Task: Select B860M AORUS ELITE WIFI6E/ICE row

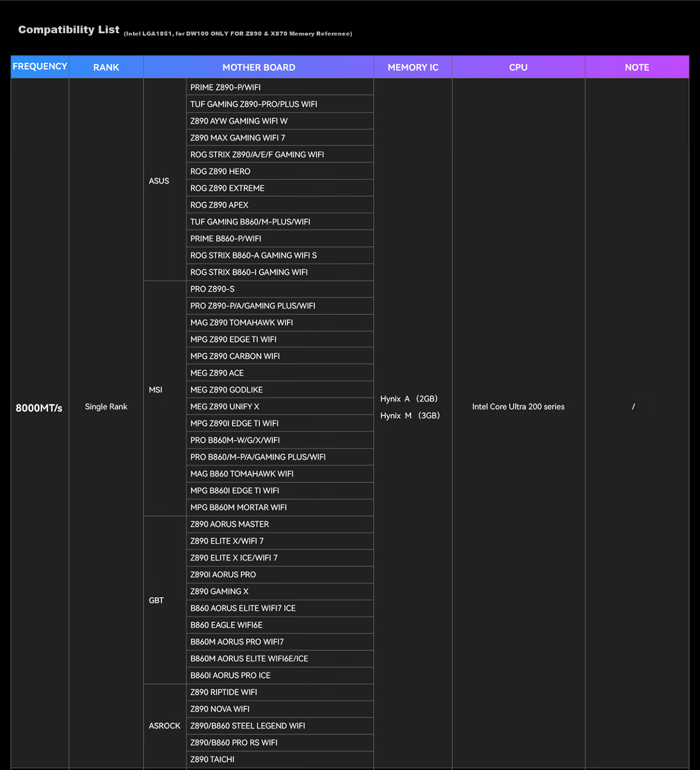Action: point(280,659)
